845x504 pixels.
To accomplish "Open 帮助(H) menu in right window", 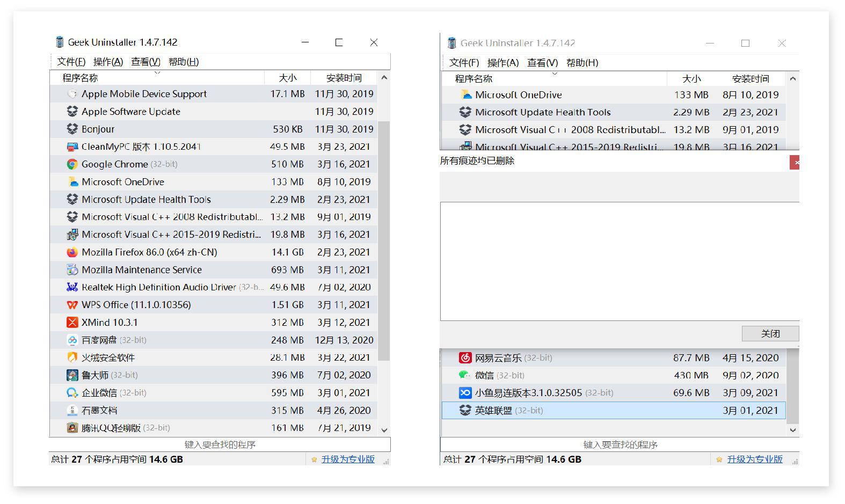I will tap(582, 63).
